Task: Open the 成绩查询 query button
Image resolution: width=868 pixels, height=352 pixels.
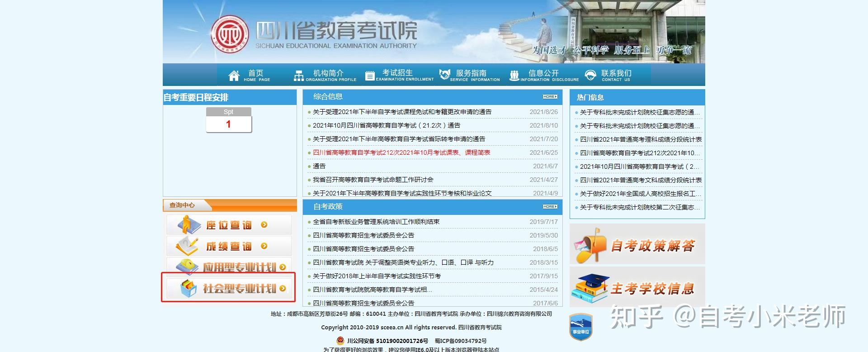Action: tap(229, 246)
